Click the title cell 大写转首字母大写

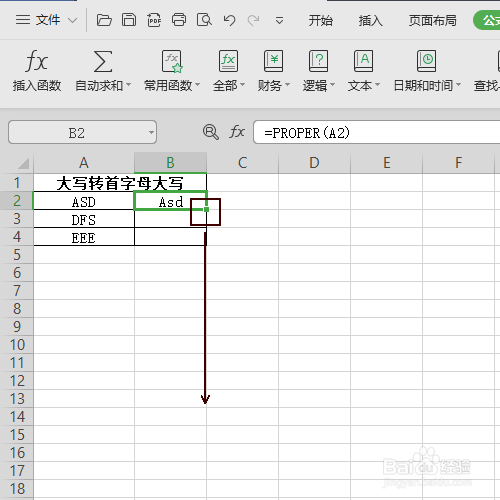(120, 183)
